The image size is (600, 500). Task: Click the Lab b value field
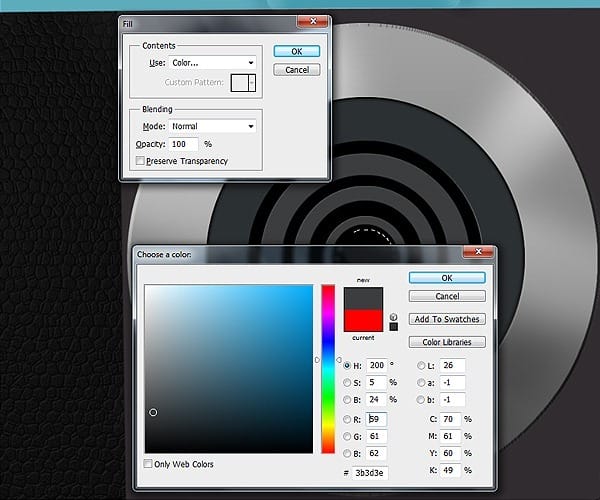click(452, 399)
